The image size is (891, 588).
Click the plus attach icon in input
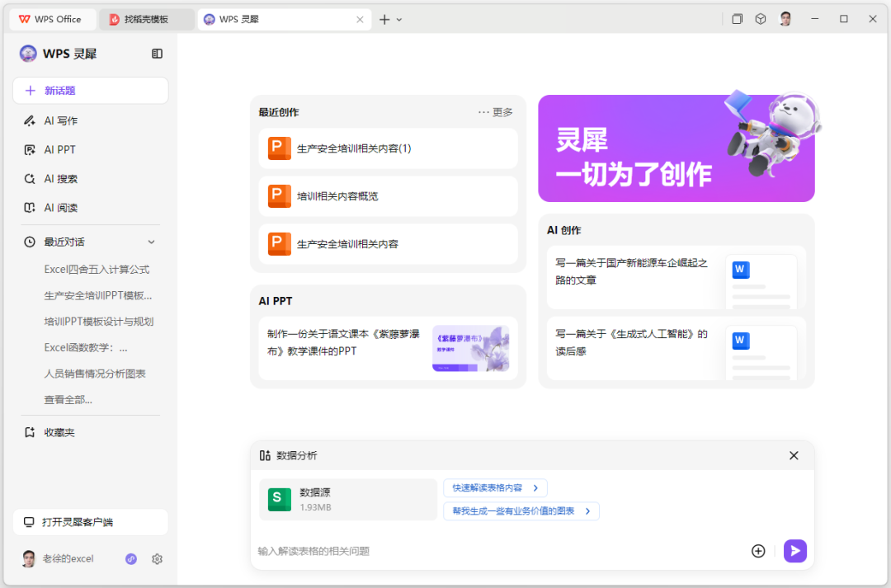(758, 551)
